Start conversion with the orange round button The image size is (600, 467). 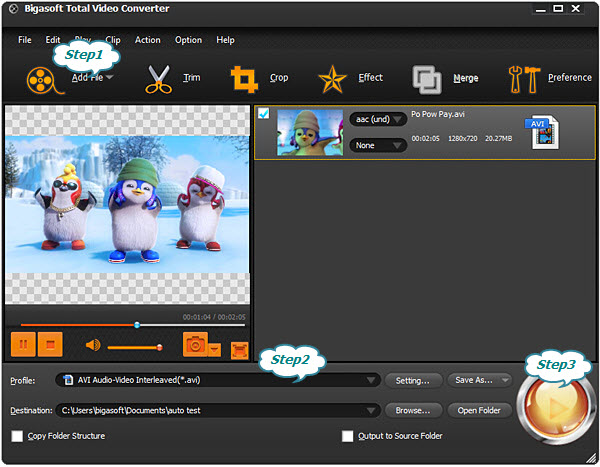[x=555, y=409]
